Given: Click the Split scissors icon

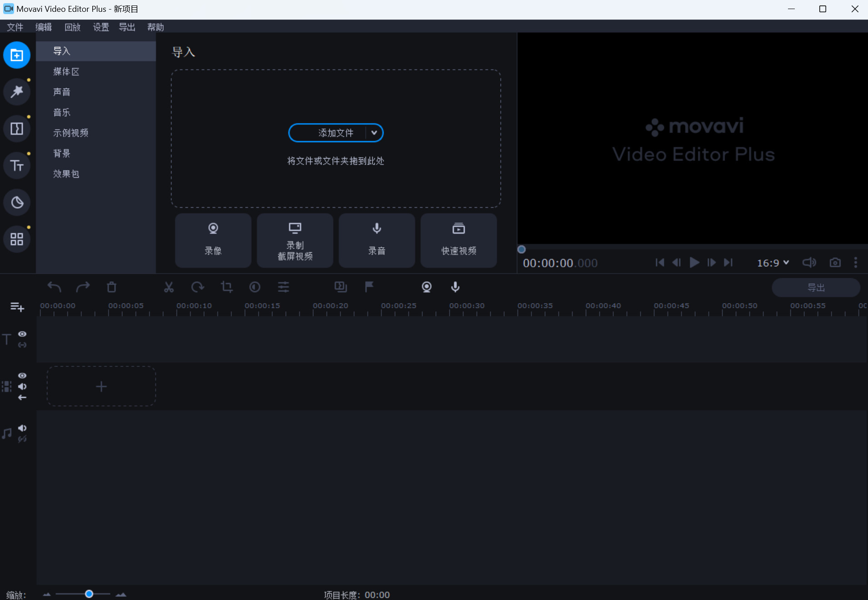Looking at the screenshot, I should click(x=169, y=287).
